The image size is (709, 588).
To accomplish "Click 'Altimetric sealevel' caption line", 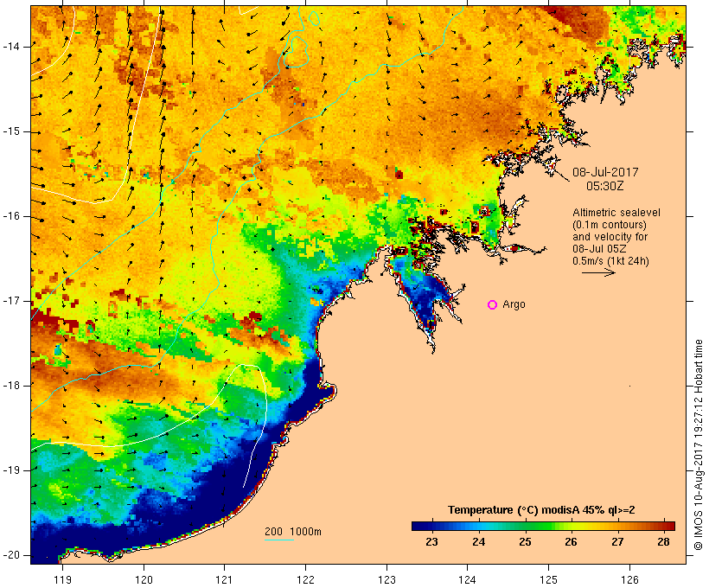I will (616, 213).
